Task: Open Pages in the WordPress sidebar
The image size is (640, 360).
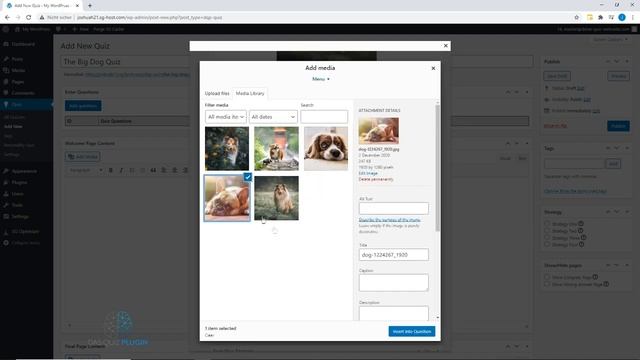Action: 18,82
